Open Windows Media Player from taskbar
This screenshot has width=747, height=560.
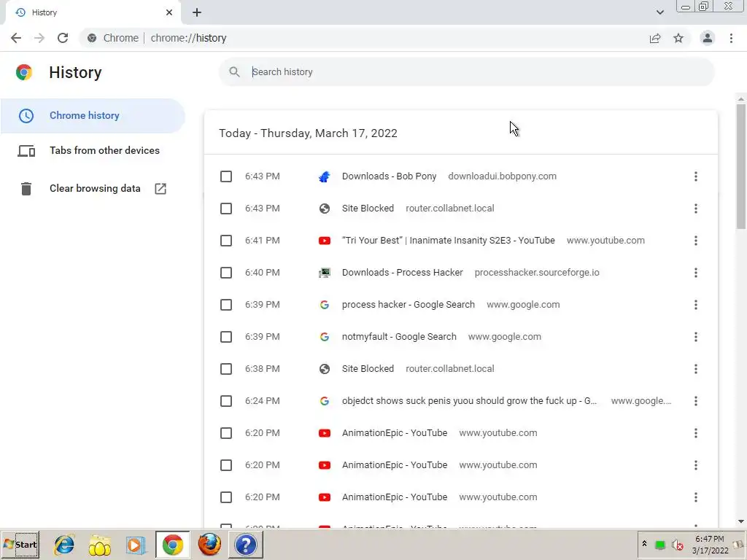pyautogui.click(x=136, y=545)
